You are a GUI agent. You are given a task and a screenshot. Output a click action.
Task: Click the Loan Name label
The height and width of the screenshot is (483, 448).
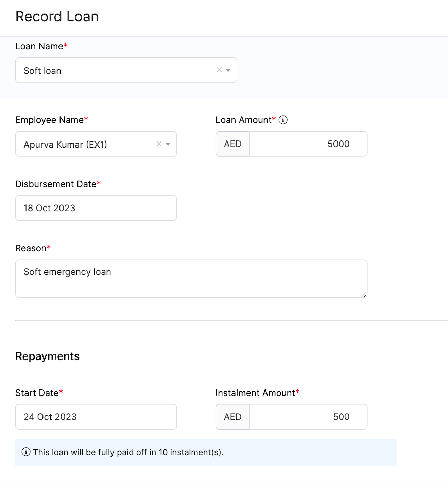coord(39,46)
